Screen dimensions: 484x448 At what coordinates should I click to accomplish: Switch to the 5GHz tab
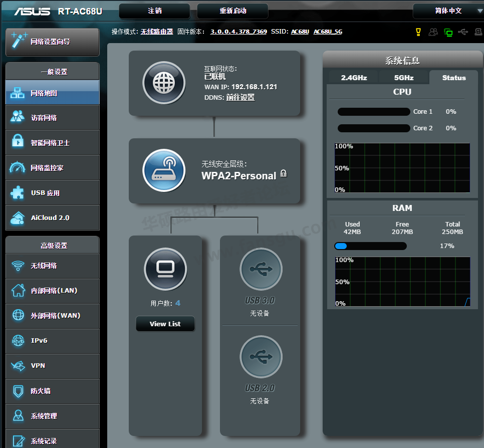pos(404,78)
